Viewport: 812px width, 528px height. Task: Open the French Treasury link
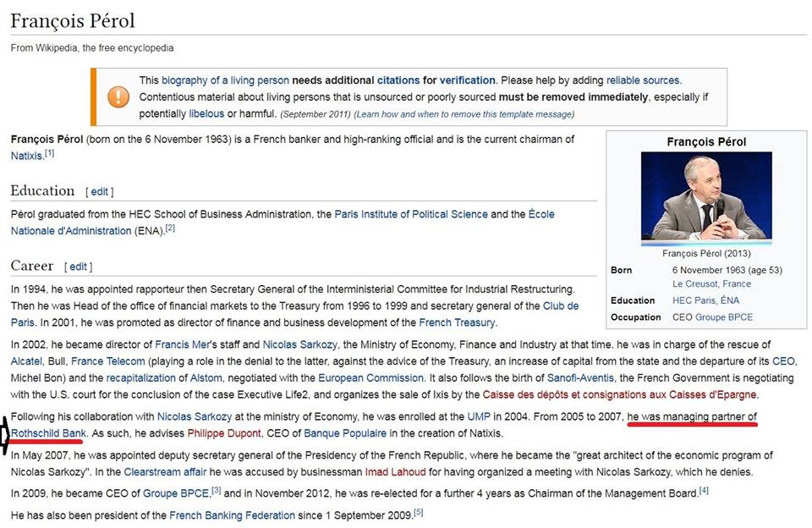click(x=457, y=322)
